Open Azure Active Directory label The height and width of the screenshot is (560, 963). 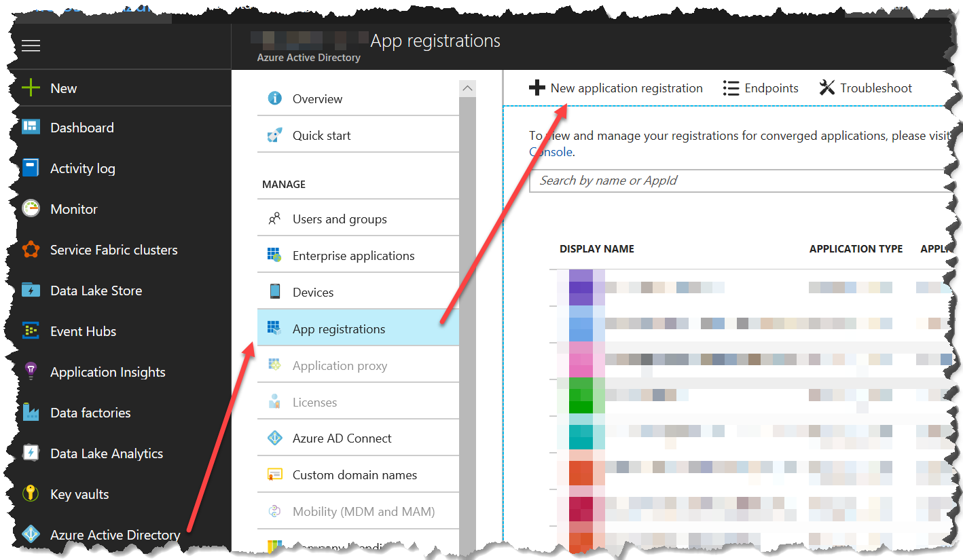(x=115, y=535)
